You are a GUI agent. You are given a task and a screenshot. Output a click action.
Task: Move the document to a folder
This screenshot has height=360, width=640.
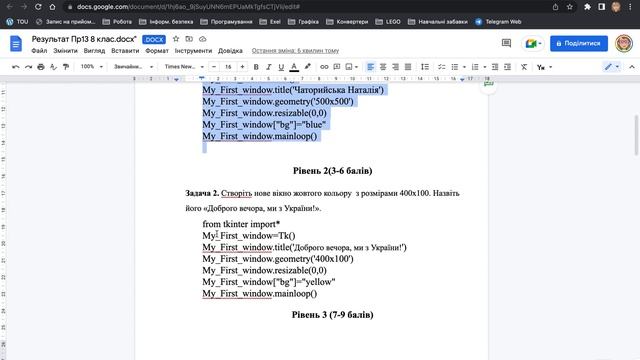pyautogui.click(x=189, y=39)
